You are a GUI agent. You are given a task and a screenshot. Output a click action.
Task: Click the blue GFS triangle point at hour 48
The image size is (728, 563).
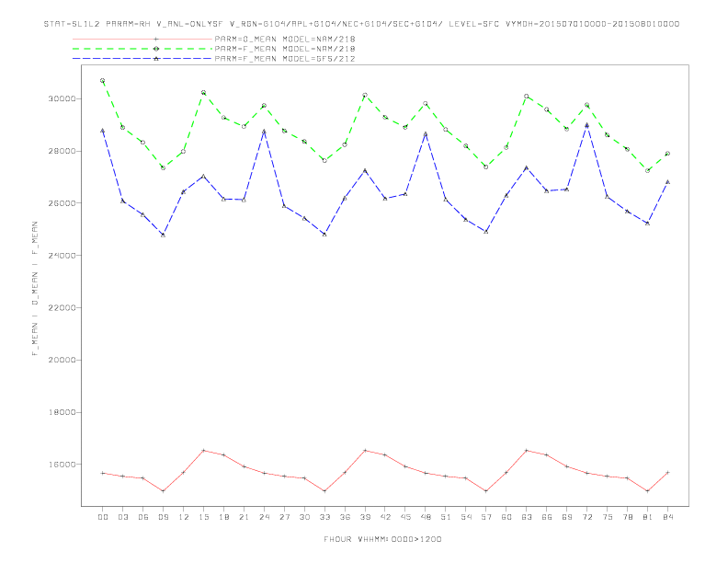(426, 134)
